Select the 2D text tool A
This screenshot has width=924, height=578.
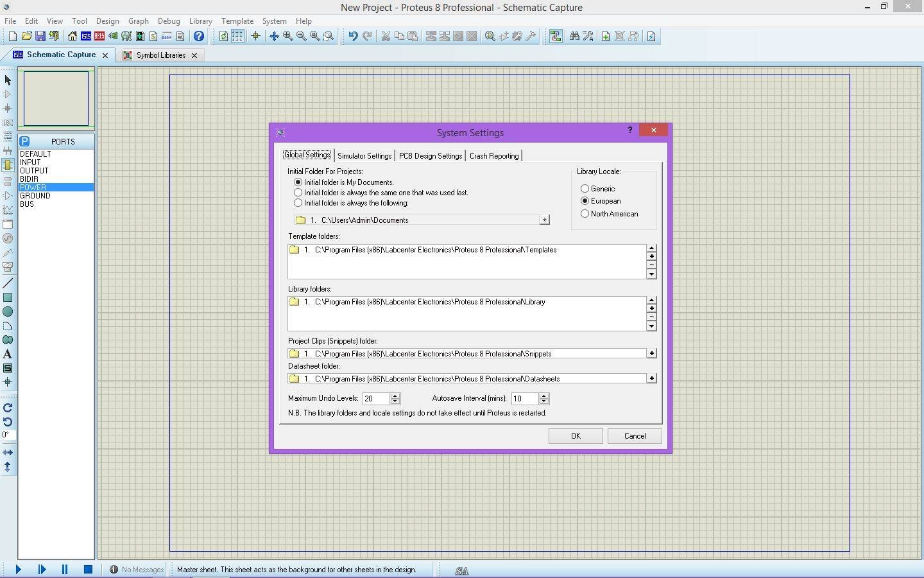pos(8,354)
